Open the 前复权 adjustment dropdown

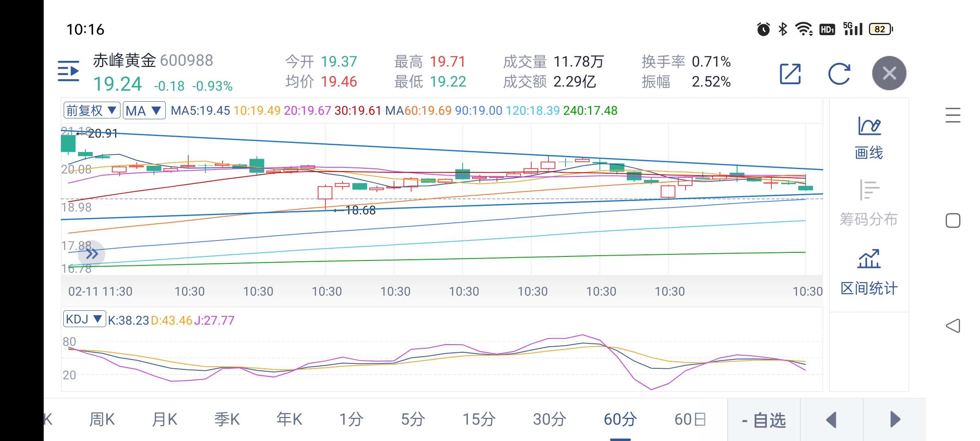pyautogui.click(x=92, y=111)
